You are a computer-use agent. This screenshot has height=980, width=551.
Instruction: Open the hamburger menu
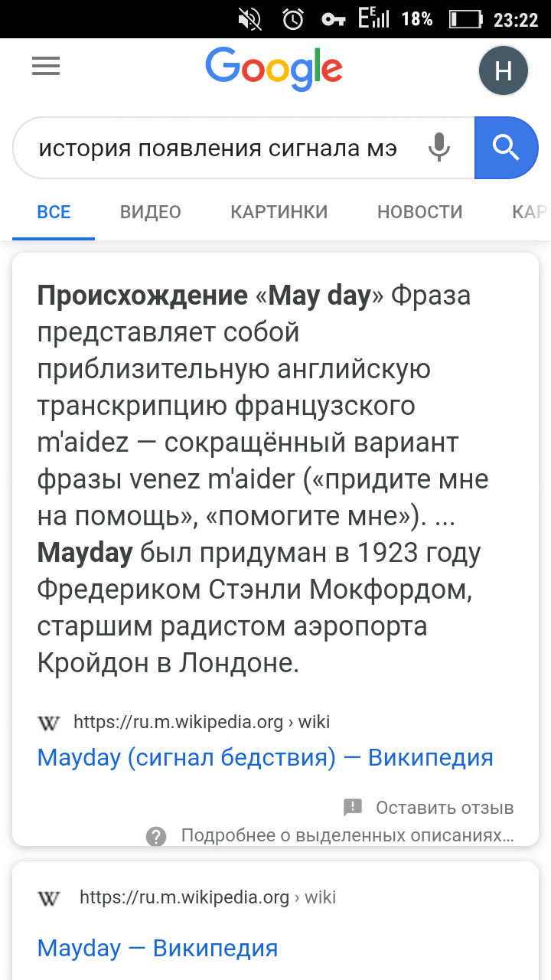[46, 67]
